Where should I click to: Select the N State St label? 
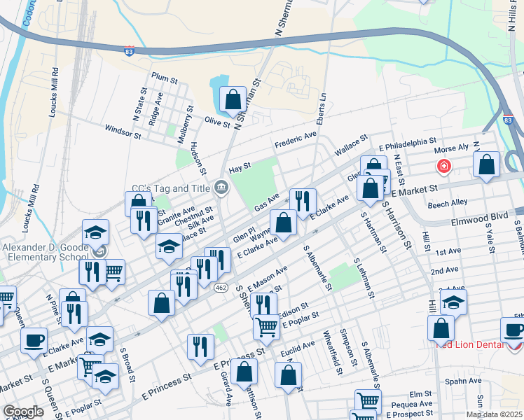(139, 104)
